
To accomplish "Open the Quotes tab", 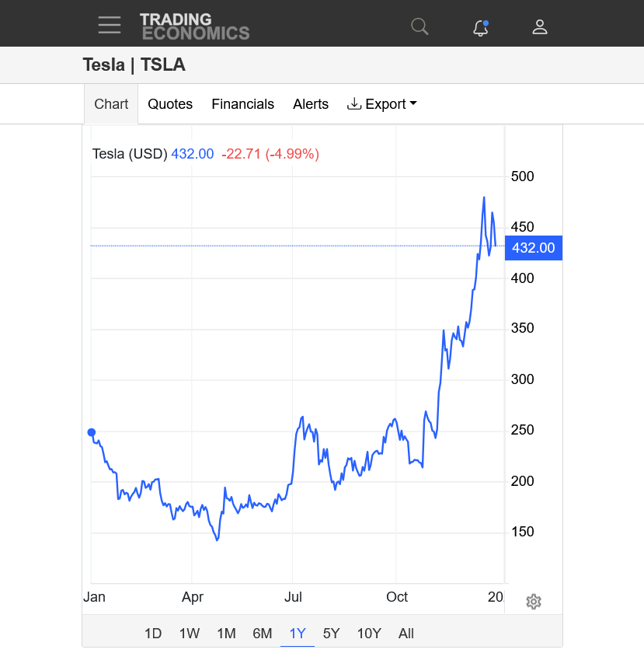I will click(170, 104).
